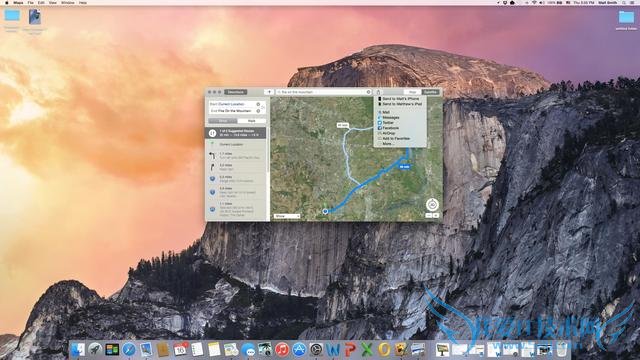The image size is (640, 360).
Task: Open Calendar from the dock
Action: click(x=180, y=349)
